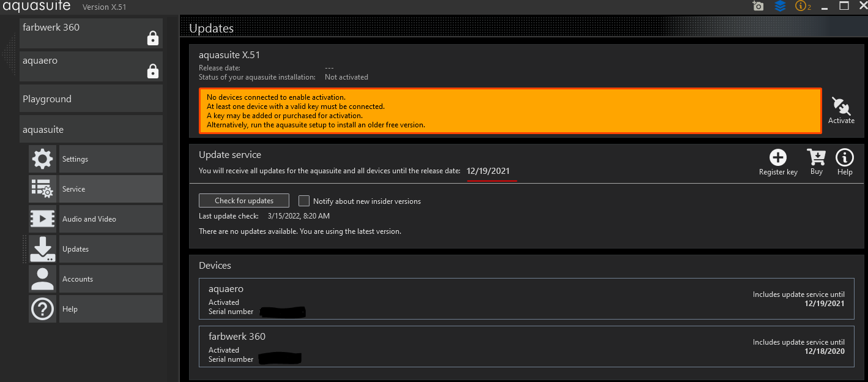The height and width of the screenshot is (382, 868).
Task: Click the 12/19/2021 release date field
Action: pos(488,171)
